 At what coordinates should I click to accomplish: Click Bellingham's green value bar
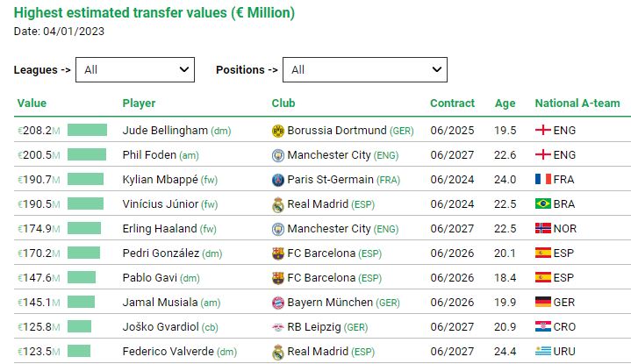(x=87, y=131)
